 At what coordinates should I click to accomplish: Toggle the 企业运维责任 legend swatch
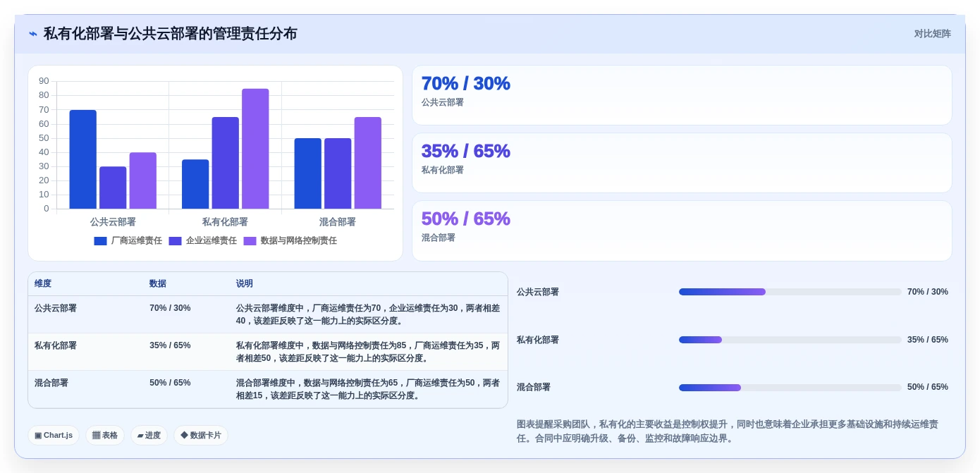pos(175,241)
